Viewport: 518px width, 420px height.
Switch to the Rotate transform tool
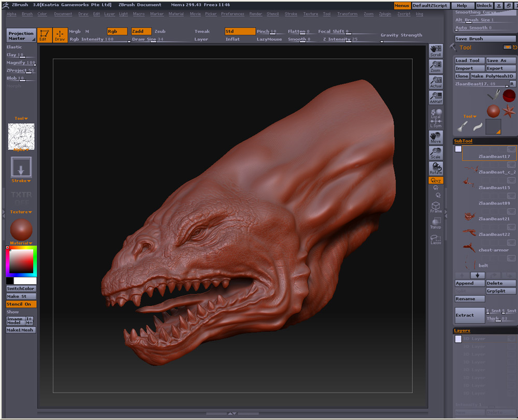click(x=436, y=168)
